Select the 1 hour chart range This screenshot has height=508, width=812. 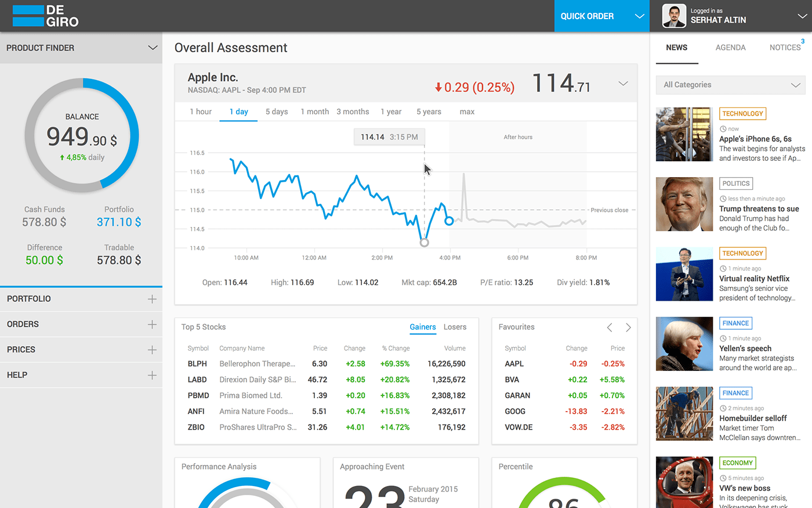(201, 111)
